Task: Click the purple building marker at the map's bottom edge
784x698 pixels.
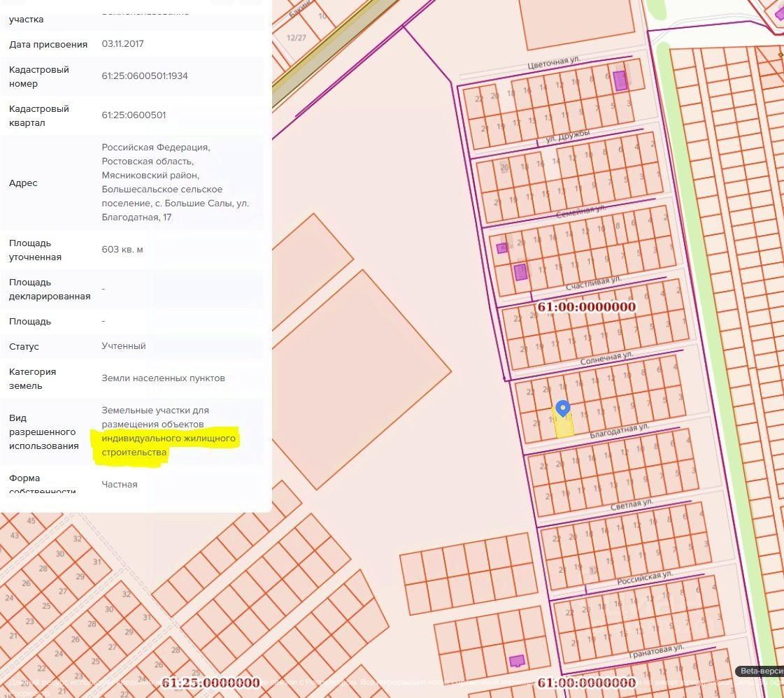Action: point(517,660)
